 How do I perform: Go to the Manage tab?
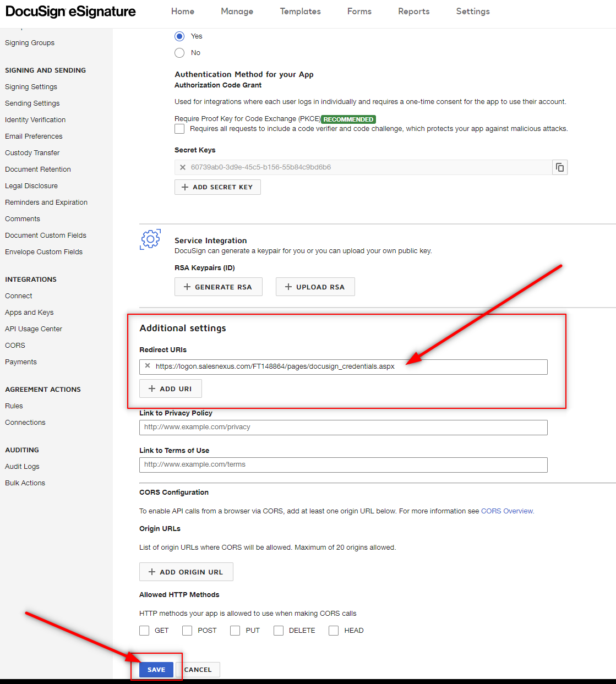coord(237,12)
